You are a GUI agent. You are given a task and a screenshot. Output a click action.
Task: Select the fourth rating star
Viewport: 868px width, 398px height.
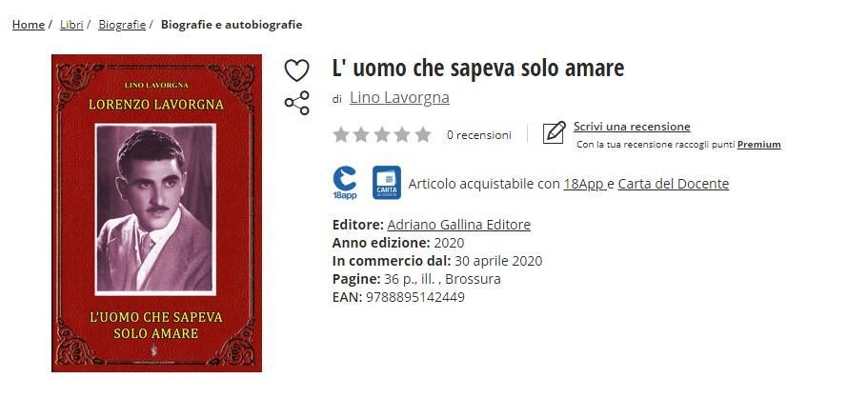402,134
